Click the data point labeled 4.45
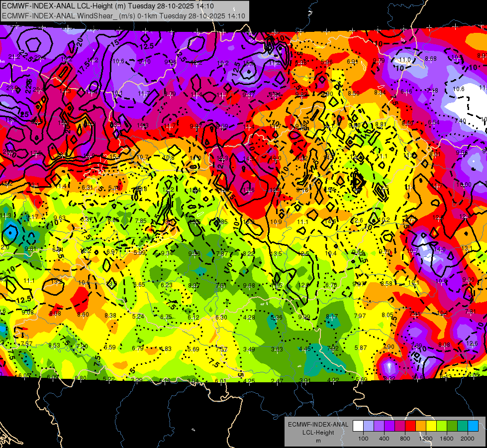 pos(304,349)
